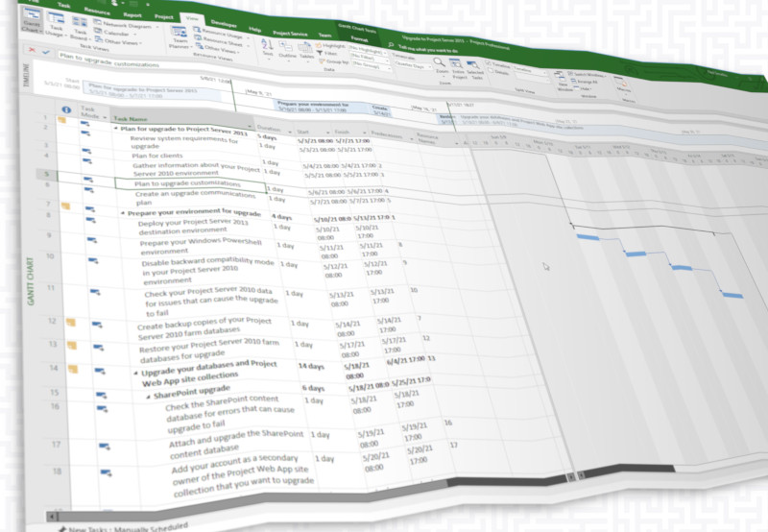The image size is (768, 532).
Task: Click the first blue Gantt bar
Action: tap(588, 237)
